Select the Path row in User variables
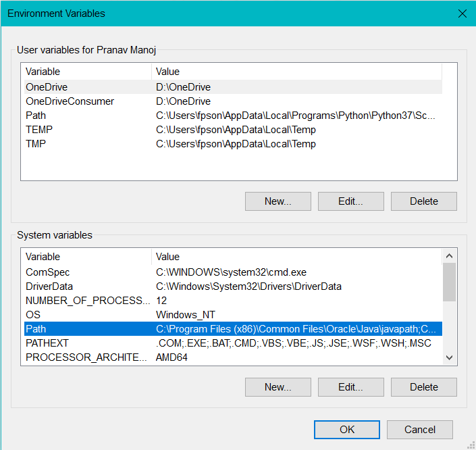The height and width of the screenshot is (450, 476). point(233,116)
